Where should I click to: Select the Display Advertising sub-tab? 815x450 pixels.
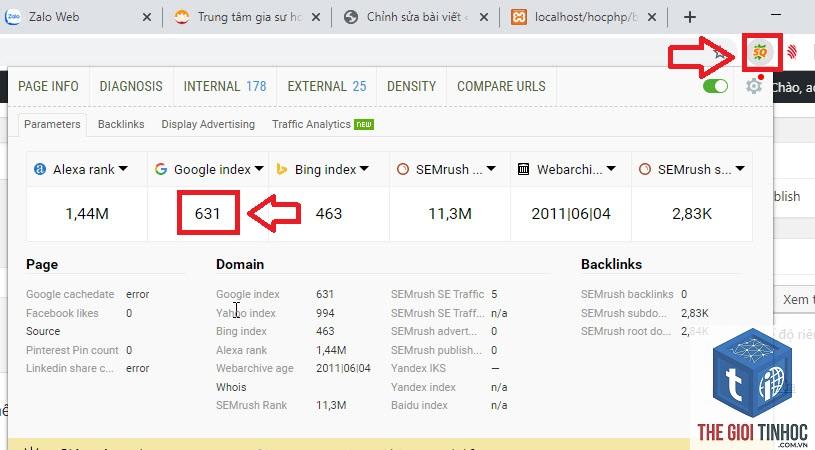(208, 124)
